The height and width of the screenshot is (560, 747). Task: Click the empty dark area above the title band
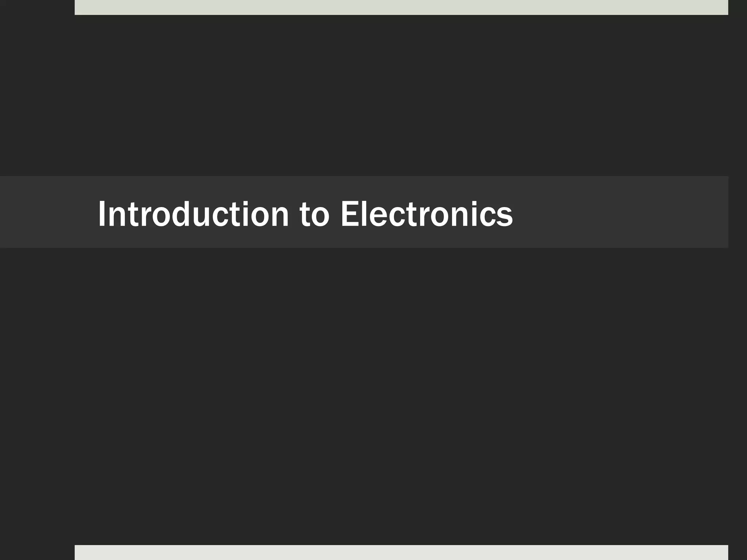coord(365,95)
